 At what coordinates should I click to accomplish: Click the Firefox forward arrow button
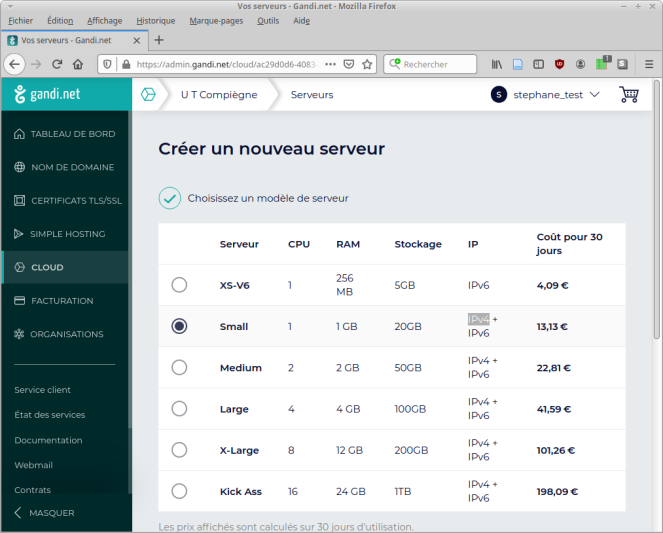click(x=36, y=64)
